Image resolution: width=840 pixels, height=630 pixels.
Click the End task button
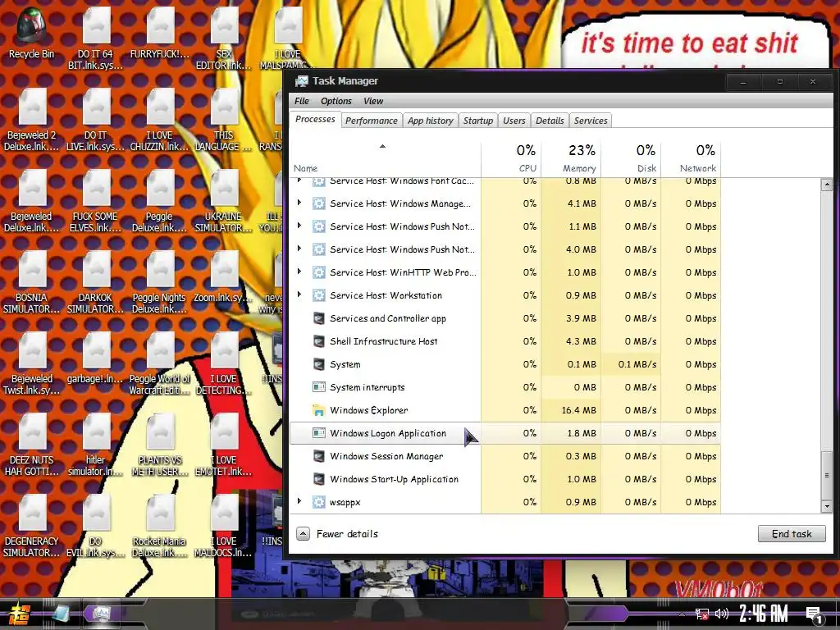[x=792, y=533]
